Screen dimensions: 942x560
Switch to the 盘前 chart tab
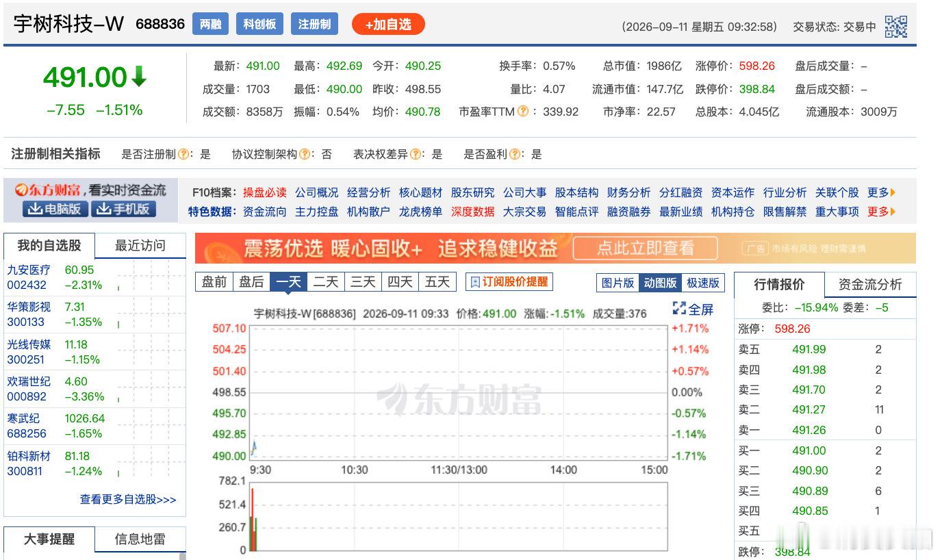point(214,281)
